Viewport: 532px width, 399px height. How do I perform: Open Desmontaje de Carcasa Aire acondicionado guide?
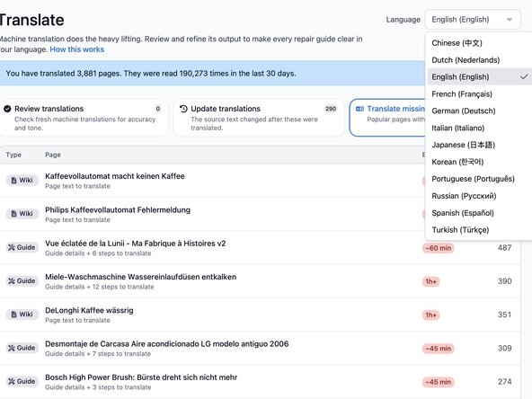tap(167, 344)
